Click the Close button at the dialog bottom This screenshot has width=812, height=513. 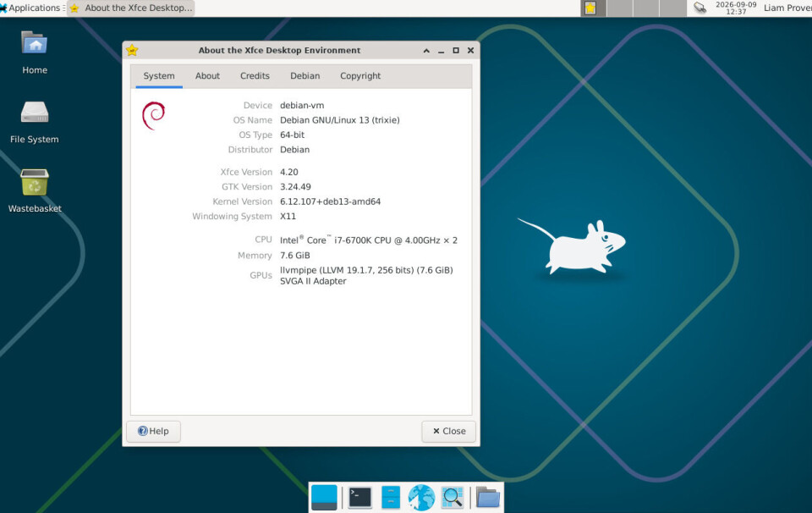coord(449,431)
